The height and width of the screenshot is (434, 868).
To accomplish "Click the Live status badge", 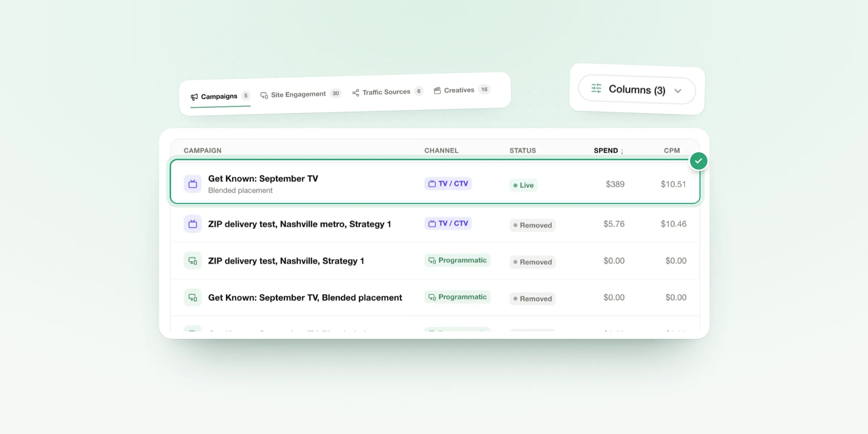I will 523,185.
